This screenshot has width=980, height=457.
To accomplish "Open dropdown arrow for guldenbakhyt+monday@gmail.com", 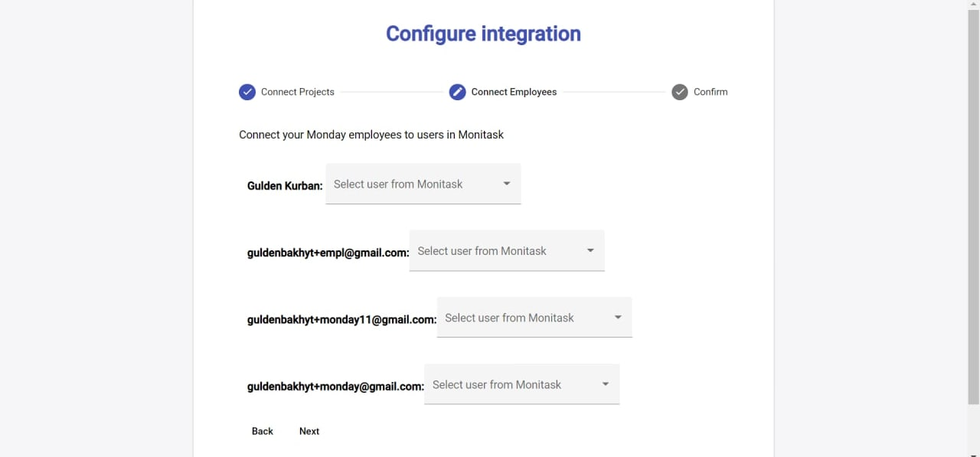I will 606,384.
